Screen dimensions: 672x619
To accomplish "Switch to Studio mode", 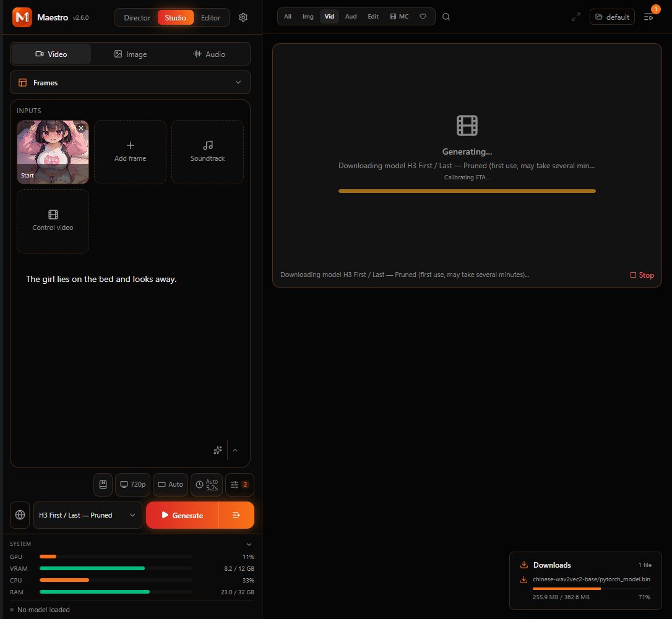I will point(175,17).
